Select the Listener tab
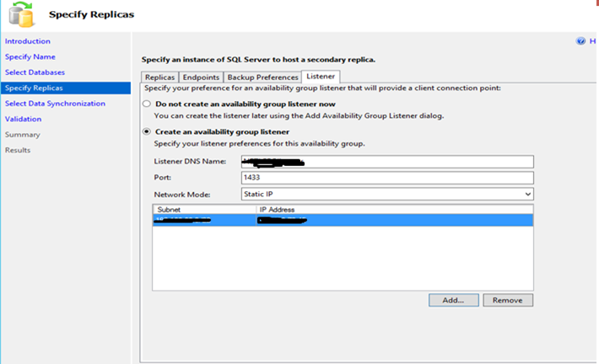This screenshot has width=599, height=364. coord(321,77)
